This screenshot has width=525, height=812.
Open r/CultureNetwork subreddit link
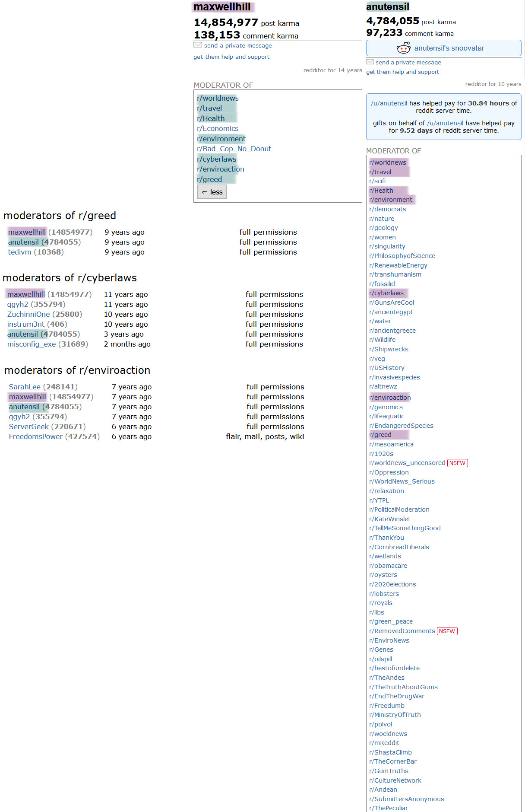(395, 780)
